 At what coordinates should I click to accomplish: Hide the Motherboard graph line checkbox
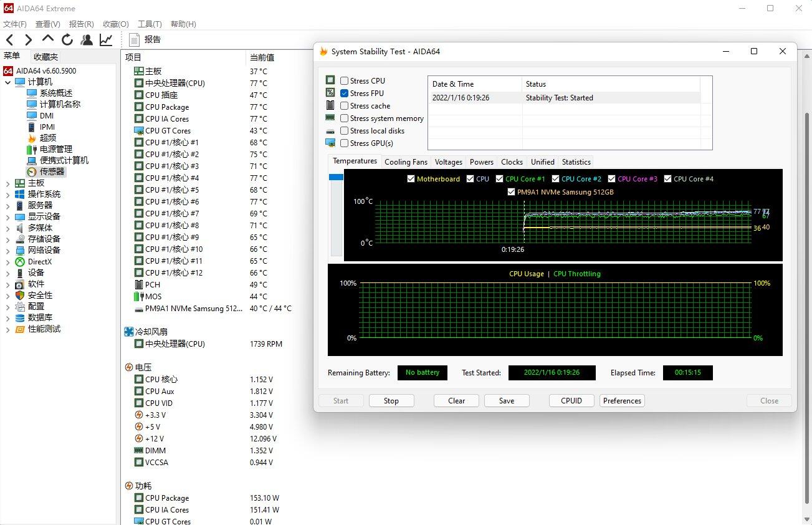point(411,179)
